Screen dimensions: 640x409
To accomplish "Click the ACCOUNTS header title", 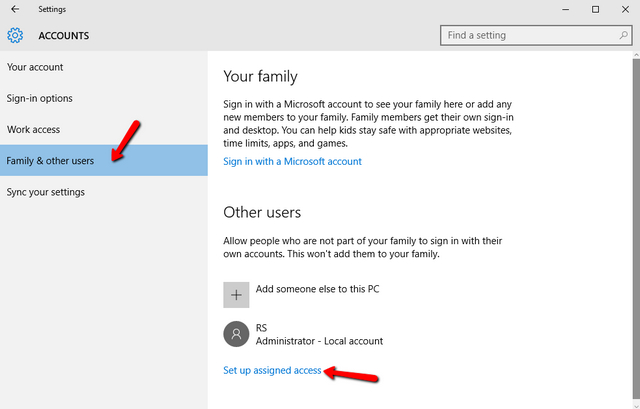I will tap(64, 36).
